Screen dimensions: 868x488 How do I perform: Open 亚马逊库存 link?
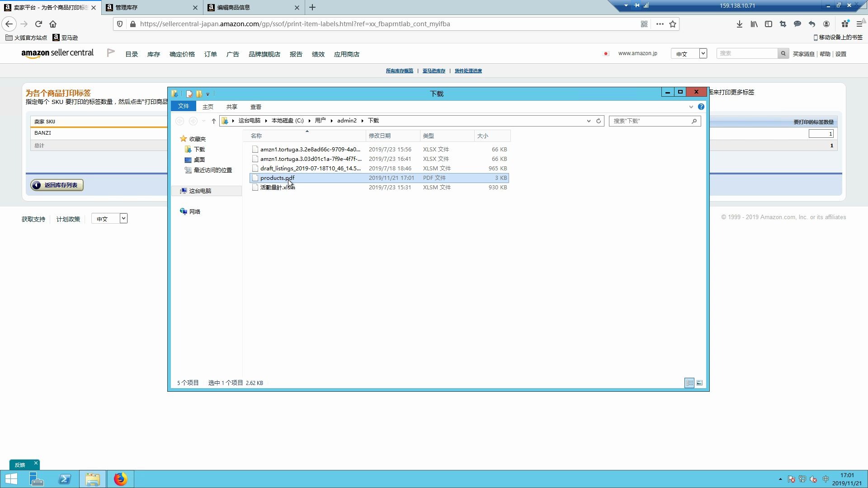click(434, 71)
